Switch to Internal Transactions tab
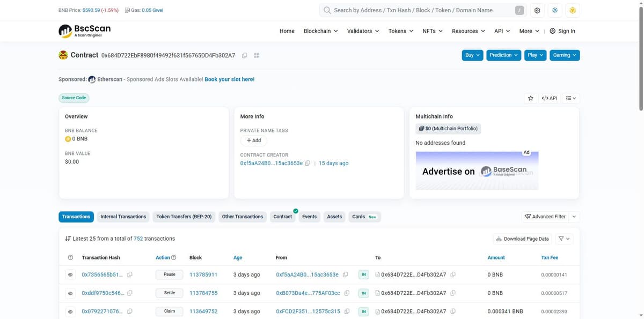644x319 pixels. 123,217
